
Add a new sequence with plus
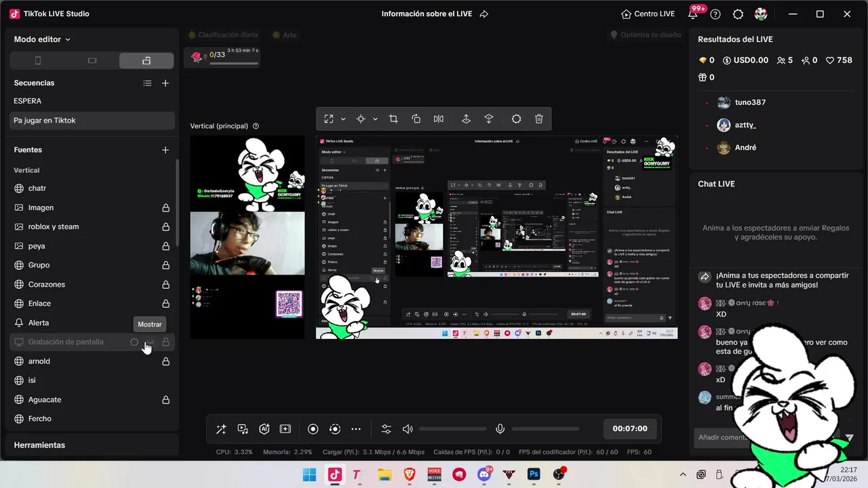point(165,83)
